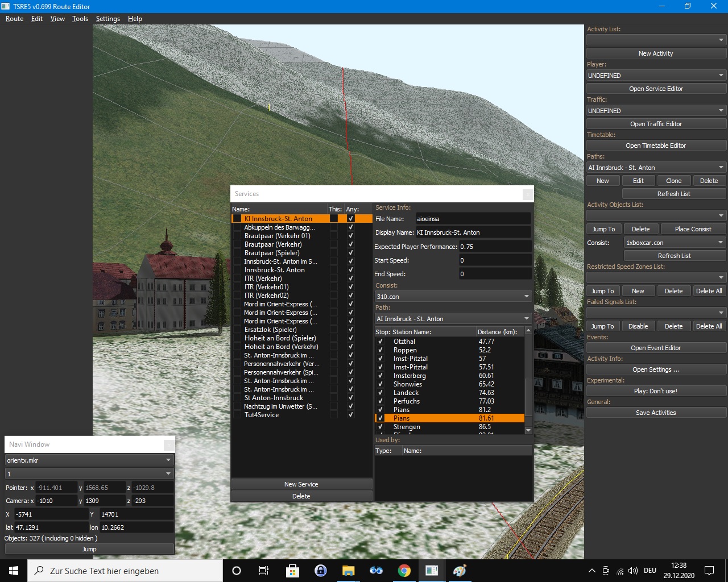This screenshot has width=728, height=582.
Task: Uncheck the stop checkbox for Otzthal
Action: point(380,342)
